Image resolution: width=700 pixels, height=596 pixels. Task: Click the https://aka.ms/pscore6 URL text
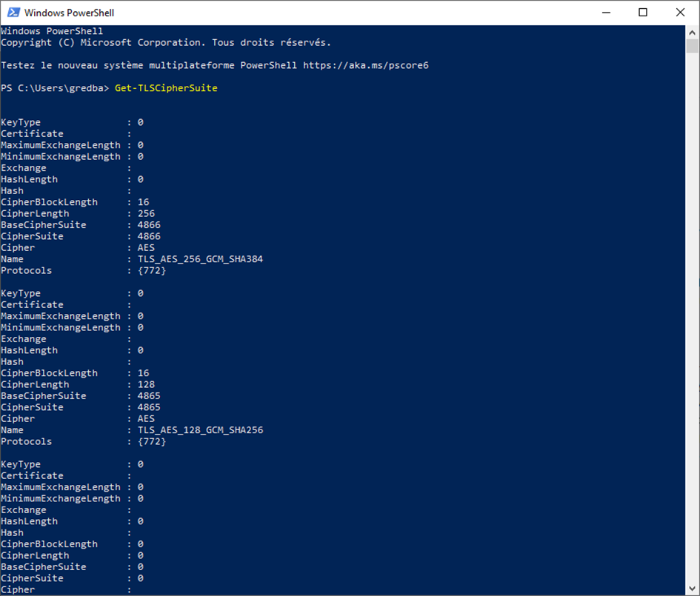(366, 65)
